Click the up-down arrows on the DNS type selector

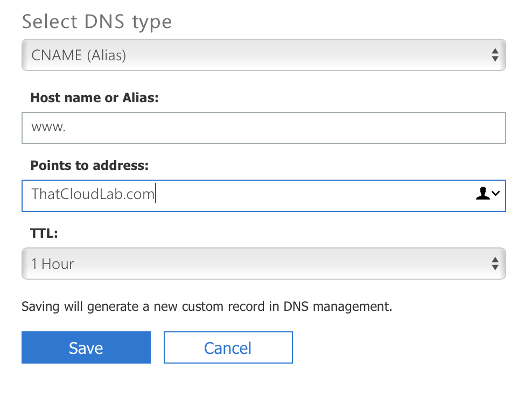pos(495,55)
